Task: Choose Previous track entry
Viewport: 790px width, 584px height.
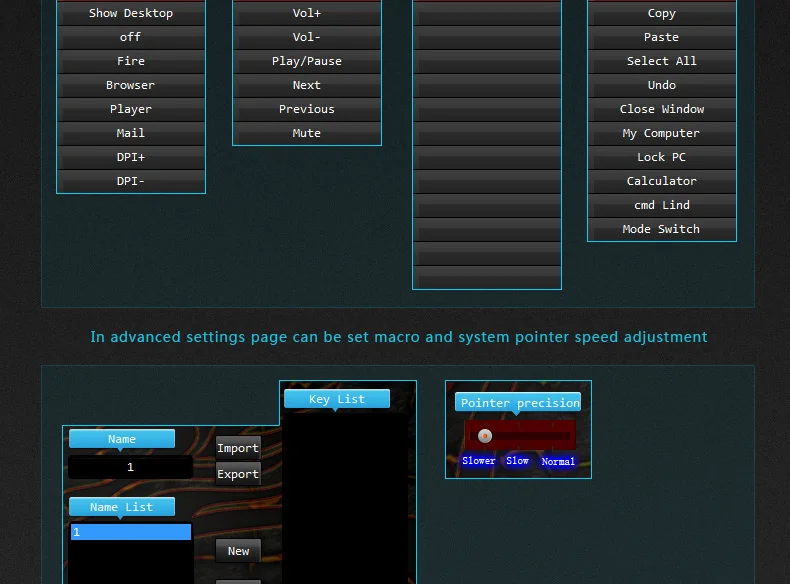Action: click(x=307, y=109)
